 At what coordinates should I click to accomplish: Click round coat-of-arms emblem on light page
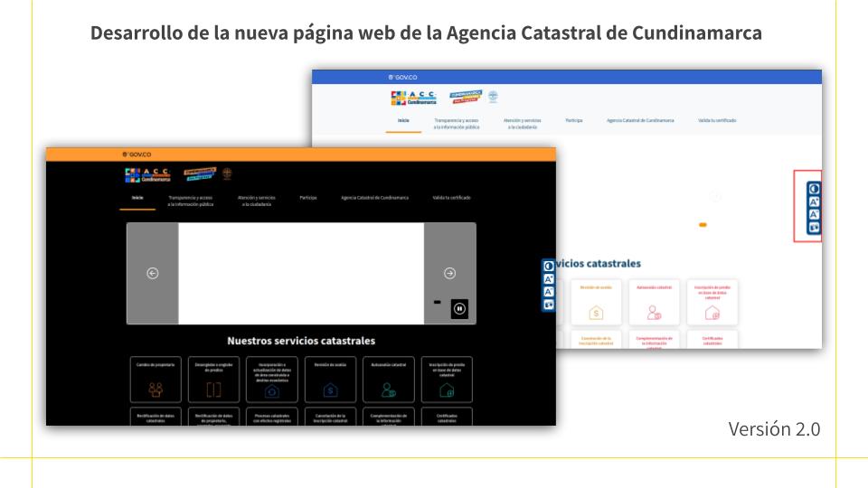[x=493, y=97]
